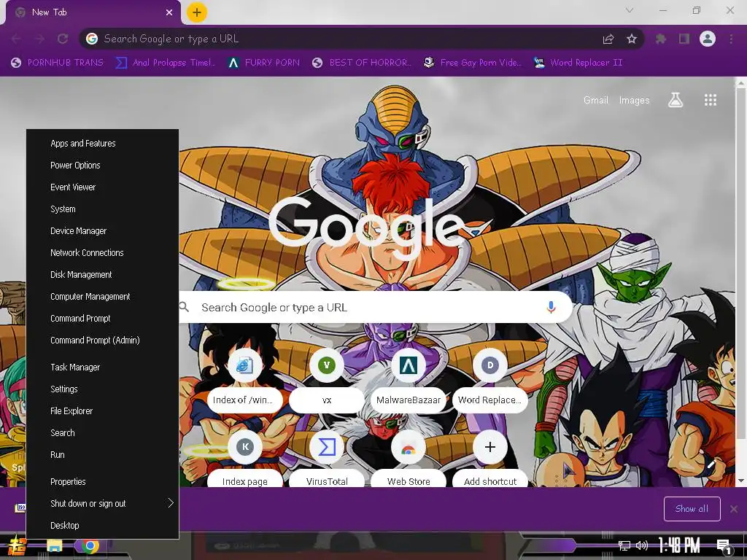Toggle the browser side panel icon
Image resolution: width=747 pixels, height=560 pixels.
684,39
